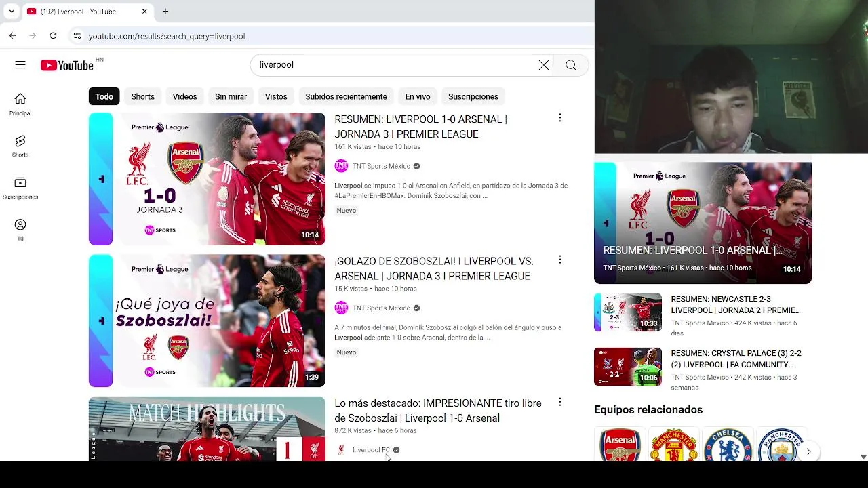Play the 1:39 Qué joya de Szoboszlai thumbnail
The width and height of the screenshot is (868, 488).
(207, 321)
